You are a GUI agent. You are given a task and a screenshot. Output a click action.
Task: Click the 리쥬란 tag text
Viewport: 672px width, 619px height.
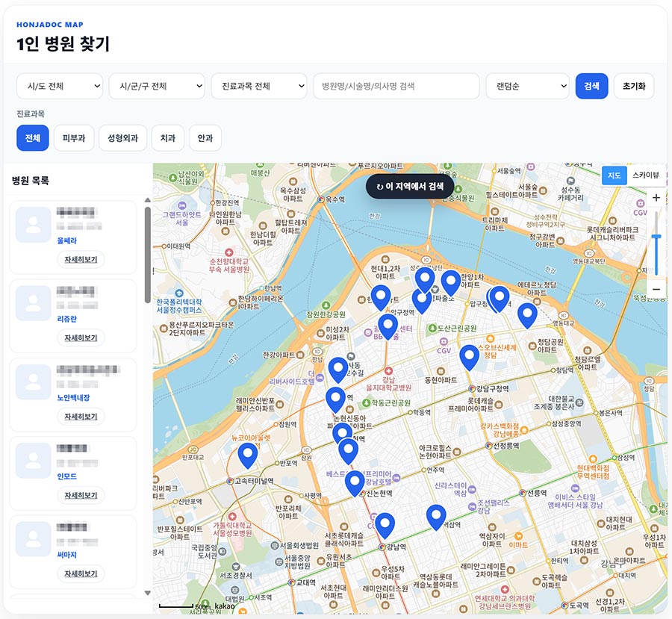pyautogui.click(x=67, y=319)
